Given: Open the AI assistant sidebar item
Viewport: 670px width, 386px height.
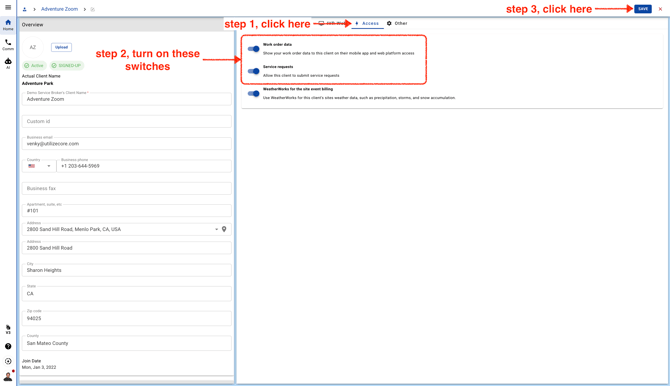Looking at the screenshot, I should coord(8,63).
